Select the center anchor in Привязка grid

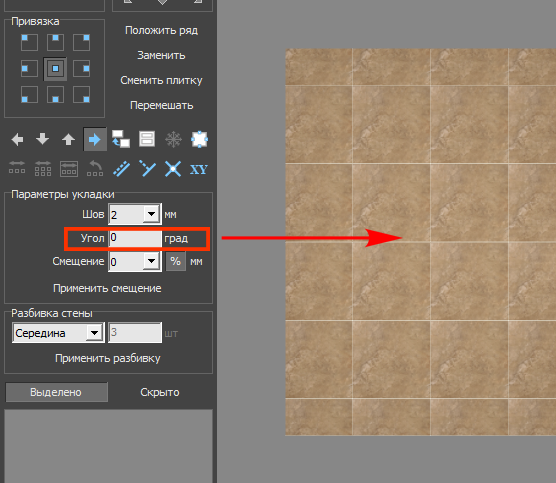click(55, 69)
